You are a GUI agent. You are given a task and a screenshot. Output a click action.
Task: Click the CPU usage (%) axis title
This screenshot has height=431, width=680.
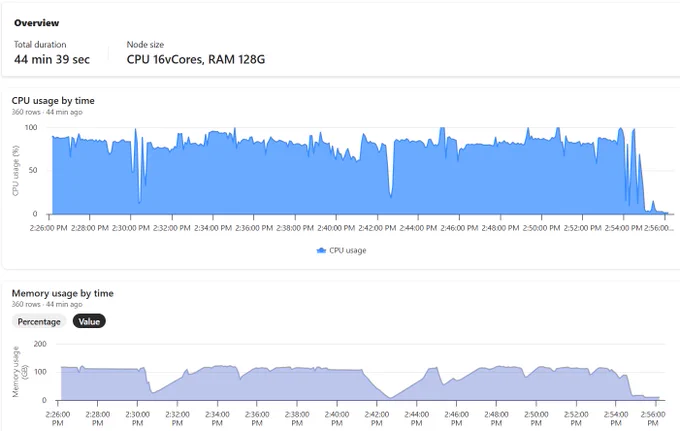[16, 171]
